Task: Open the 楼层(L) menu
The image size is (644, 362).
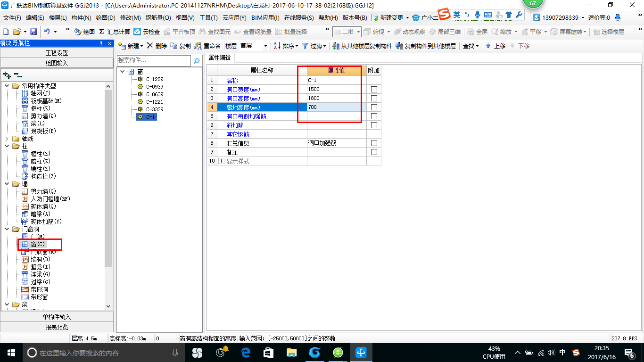Action: point(58,17)
